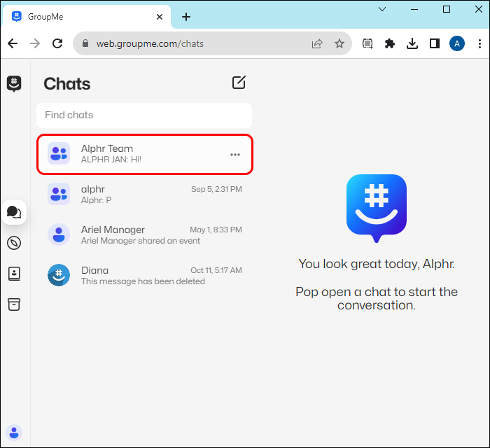Bookmark the page with star icon

[339, 43]
